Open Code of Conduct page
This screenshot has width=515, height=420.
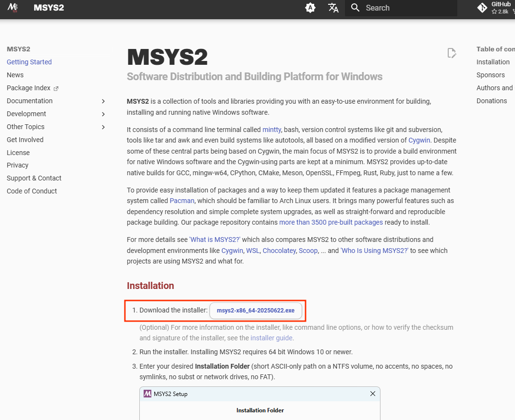(x=32, y=191)
